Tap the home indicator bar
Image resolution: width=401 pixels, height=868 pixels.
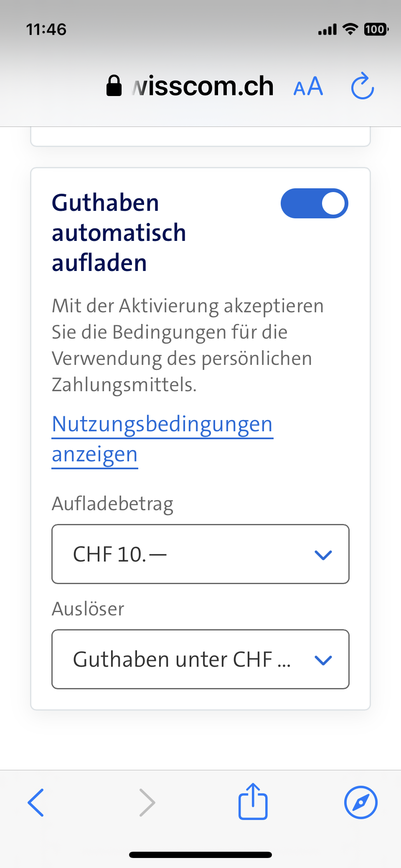pyautogui.click(x=200, y=855)
